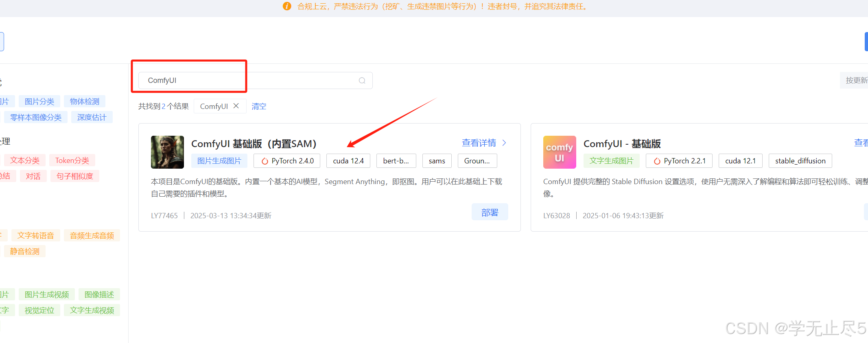
Task: Choose the 文字转语音 category tag
Action: click(36, 235)
